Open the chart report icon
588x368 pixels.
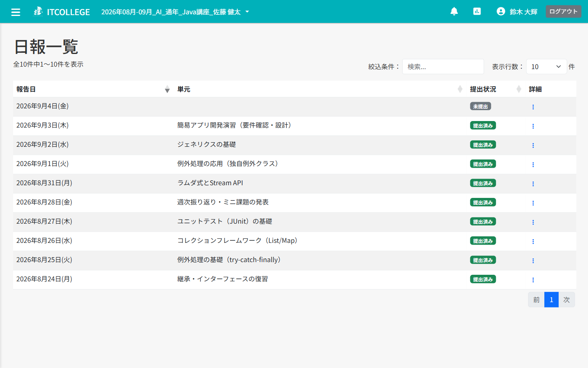coord(477,11)
